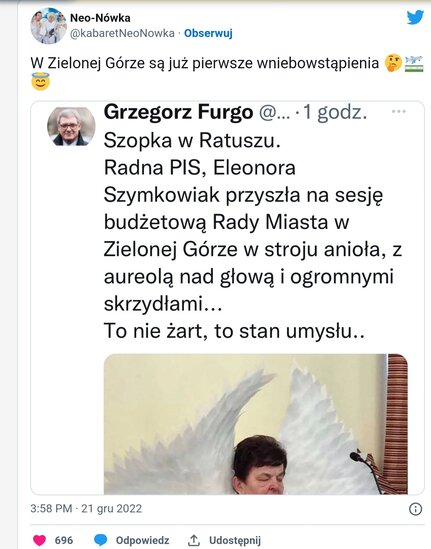Click the Neo-Nówka display name

[x=100, y=18]
